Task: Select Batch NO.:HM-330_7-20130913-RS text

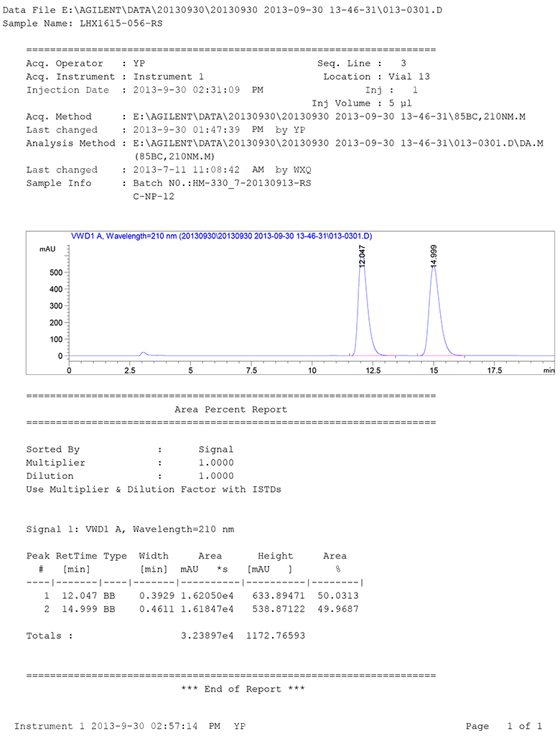Action: 222,183
